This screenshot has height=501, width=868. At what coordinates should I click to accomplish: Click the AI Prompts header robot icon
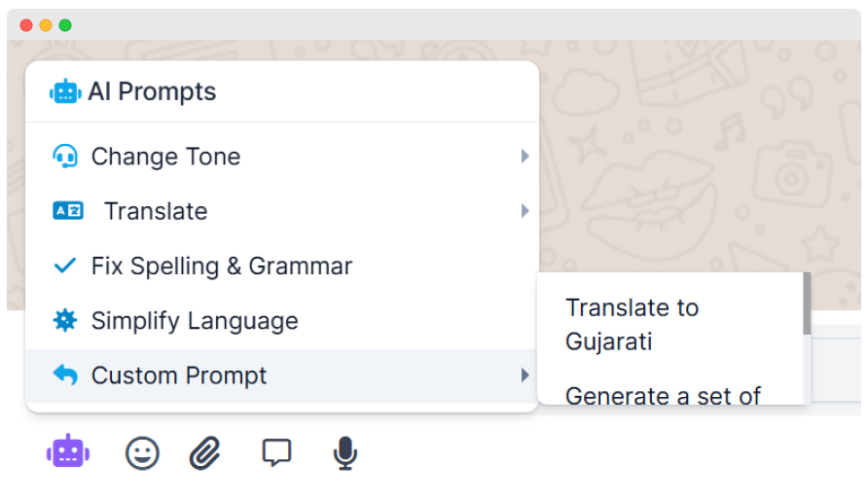[65, 92]
